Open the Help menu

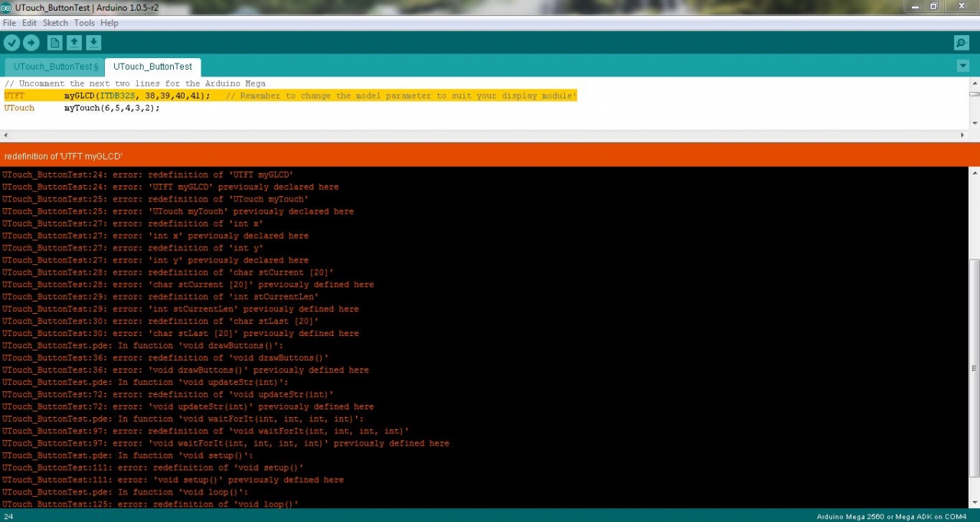pos(109,23)
